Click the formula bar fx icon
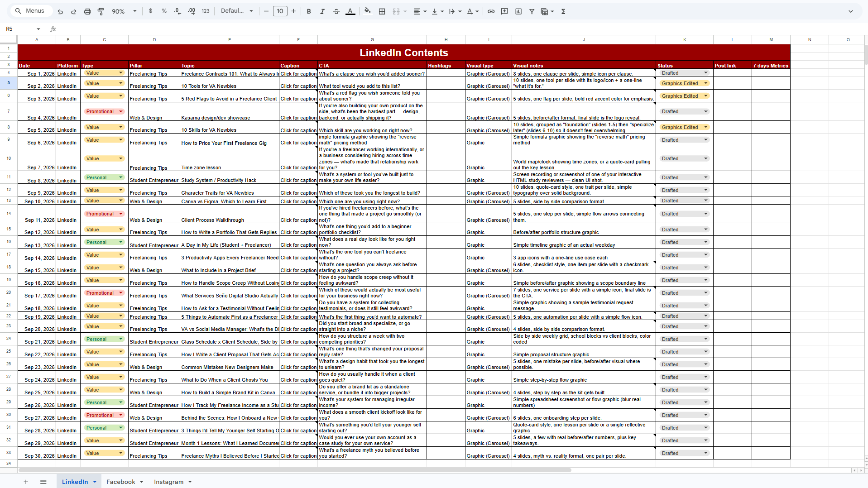868x488 pixels. click(53, 29)
